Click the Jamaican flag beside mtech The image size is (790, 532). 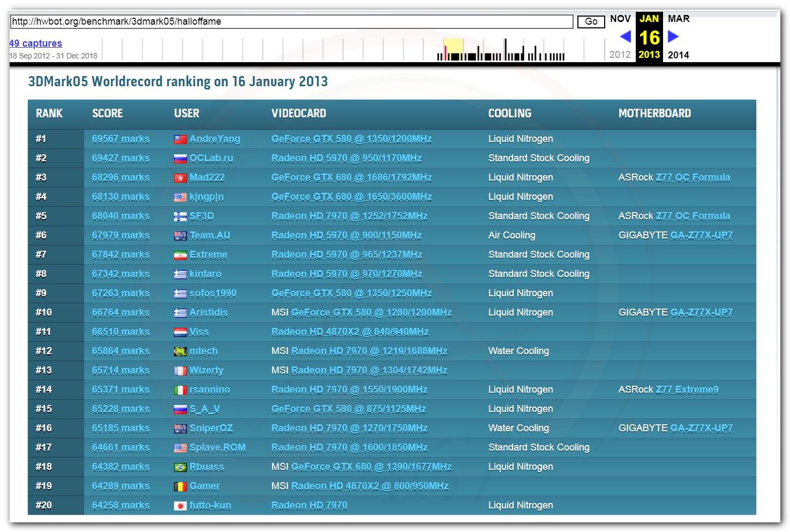point(180,351)
